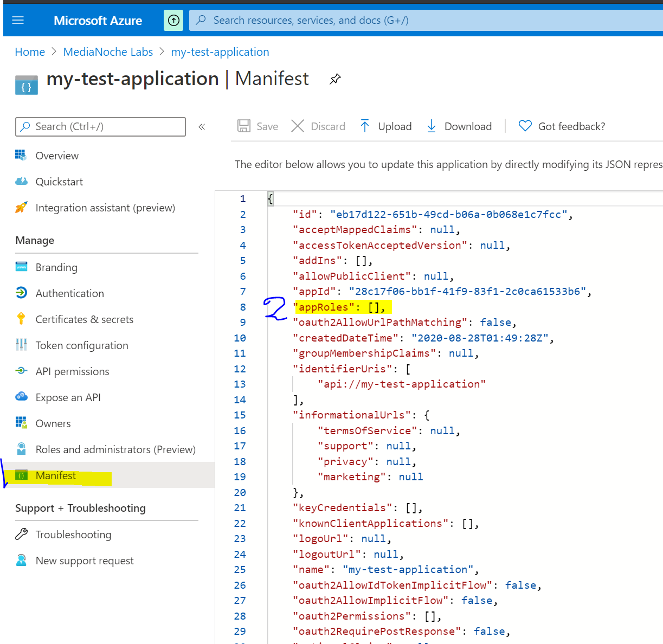This screenshot has height=644, width=663.
Task: Click line number 20 in editor gutter
Action: (240, 493)
